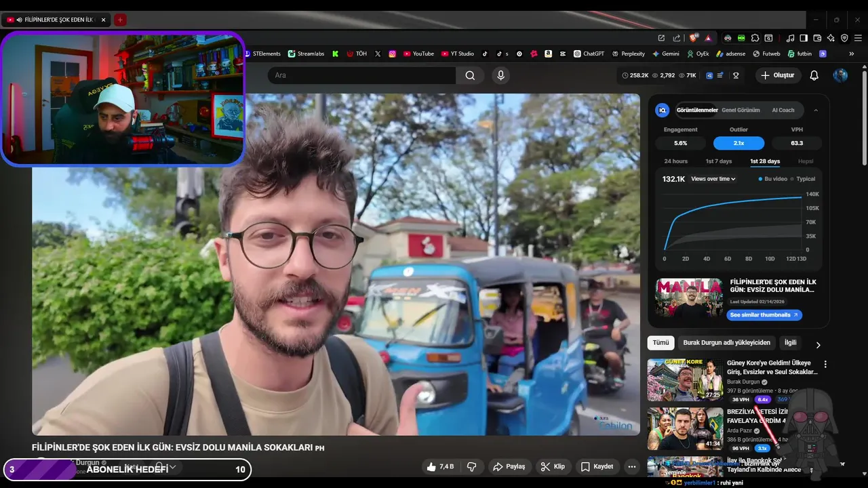Click the share page icon in address bar

(676, 38)
